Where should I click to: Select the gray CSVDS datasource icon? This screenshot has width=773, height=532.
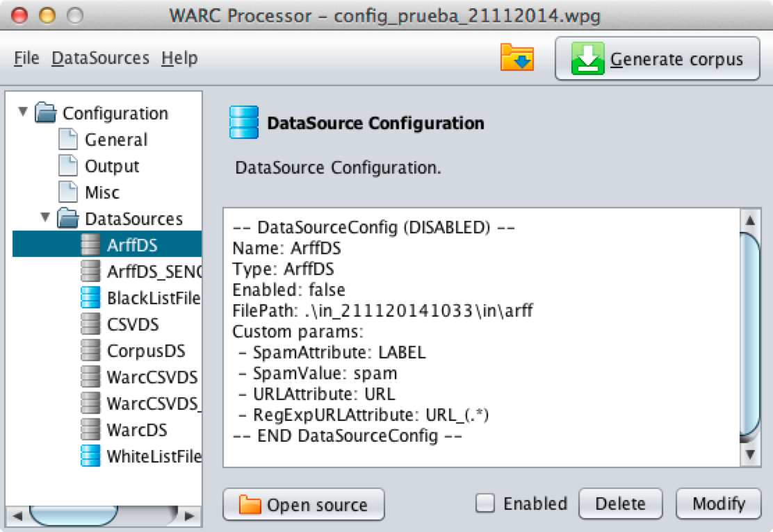click(x=90, y=324)
